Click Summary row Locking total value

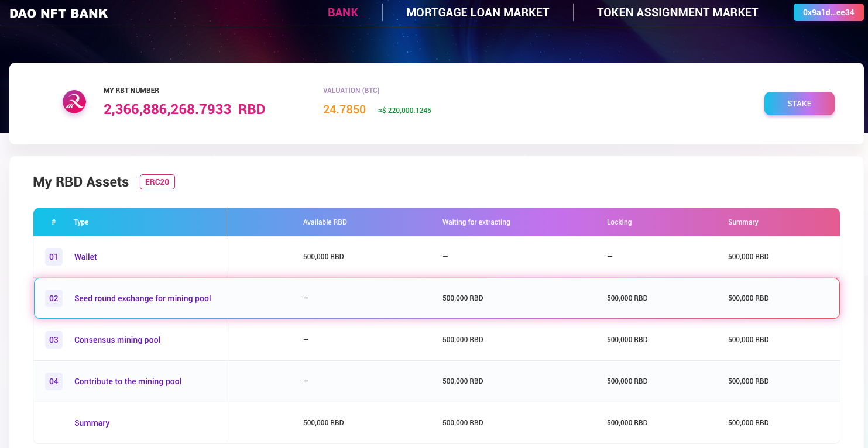(627, 423)
